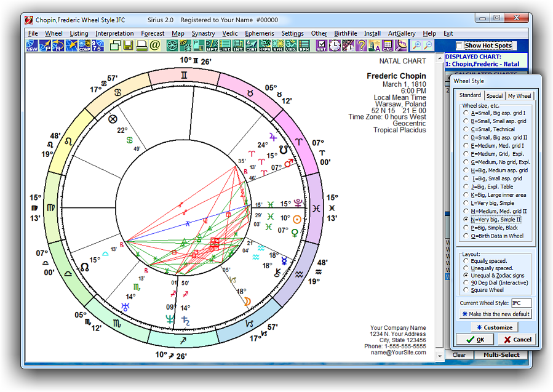Click Make this the new default
553x392 pixels.
click(496, 314)
